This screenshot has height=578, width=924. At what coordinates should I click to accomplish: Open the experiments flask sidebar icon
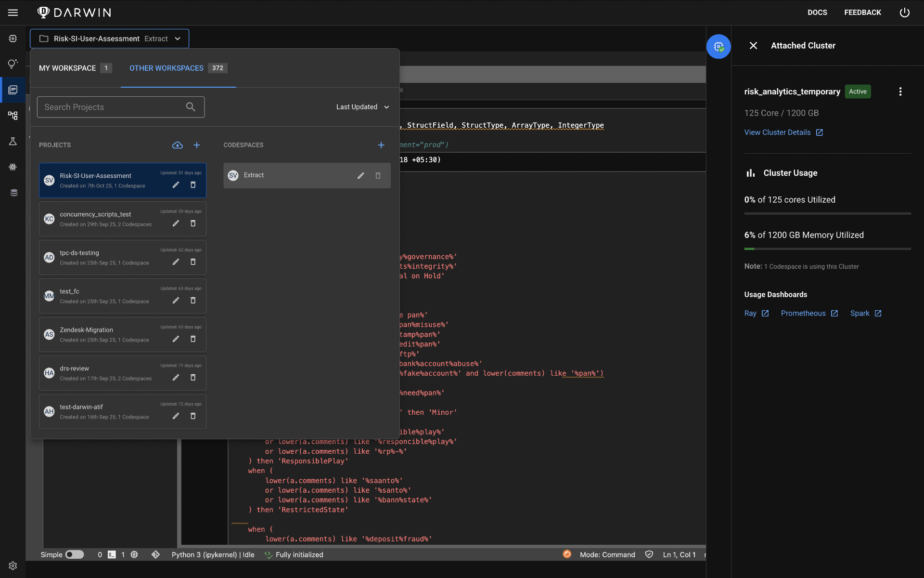(13, 141)
